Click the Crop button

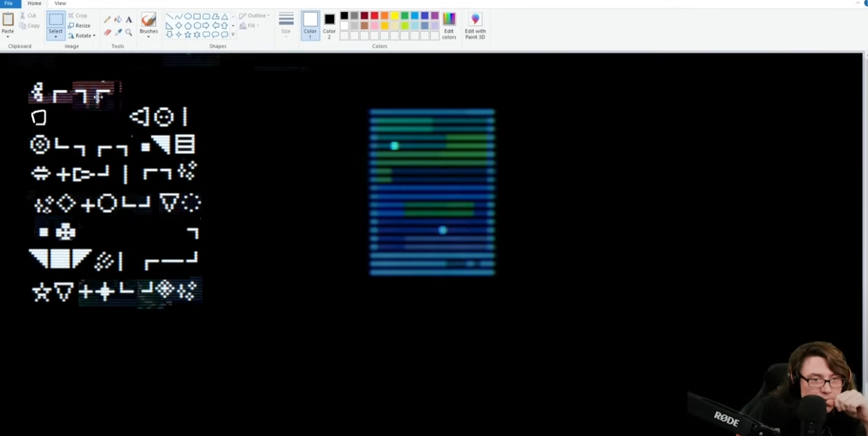(78, 16)
